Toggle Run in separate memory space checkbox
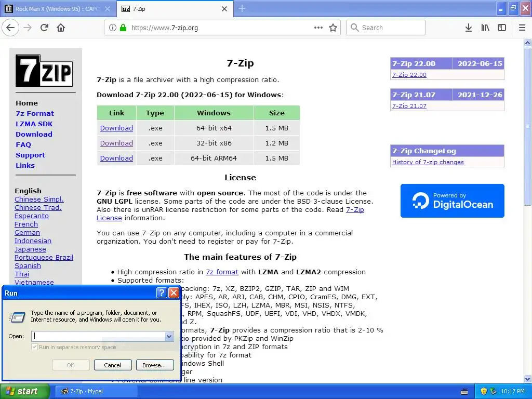Screen dimensions: 532x399 click(34, 347)
